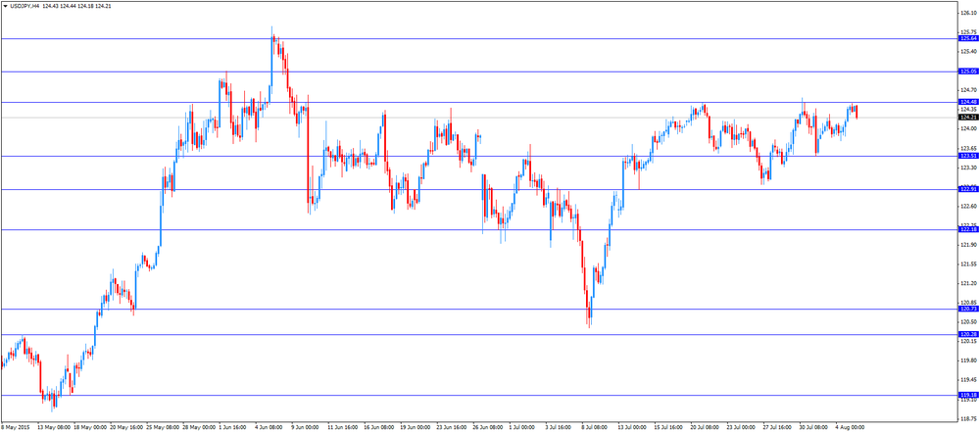Click the 1 Jun 16:00 time label
This screenshot has height=432, width=980.
pyautogui.click(x=234, y=428)
